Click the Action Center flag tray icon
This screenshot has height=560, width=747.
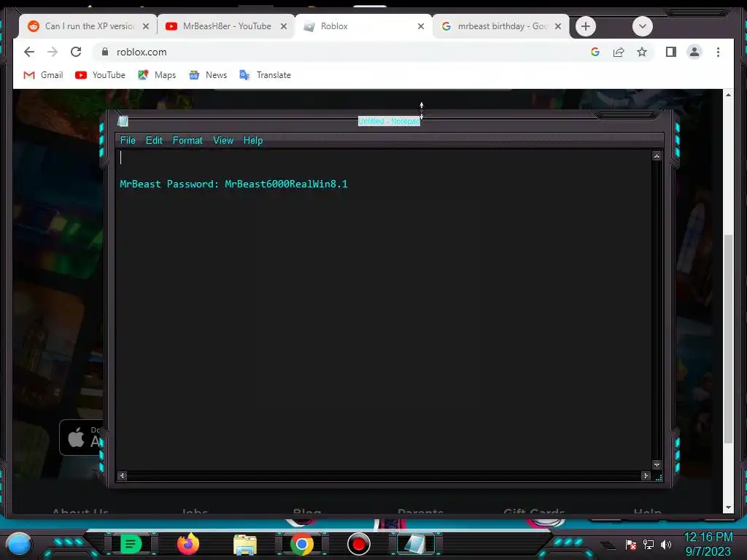pos(631,544)
